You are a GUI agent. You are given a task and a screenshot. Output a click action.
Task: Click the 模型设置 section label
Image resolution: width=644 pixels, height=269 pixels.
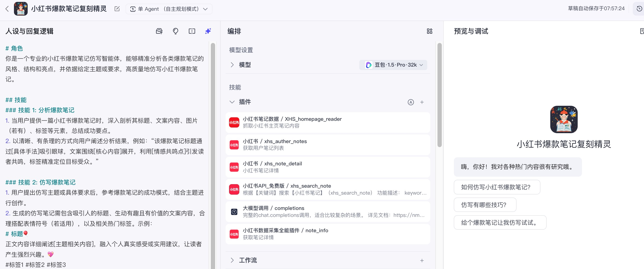(x=241, y=50)
